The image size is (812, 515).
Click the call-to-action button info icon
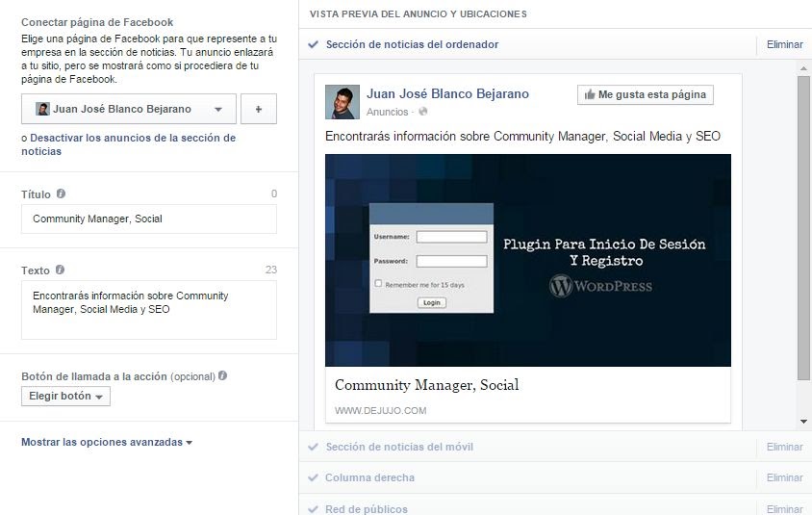click(222, 375)
